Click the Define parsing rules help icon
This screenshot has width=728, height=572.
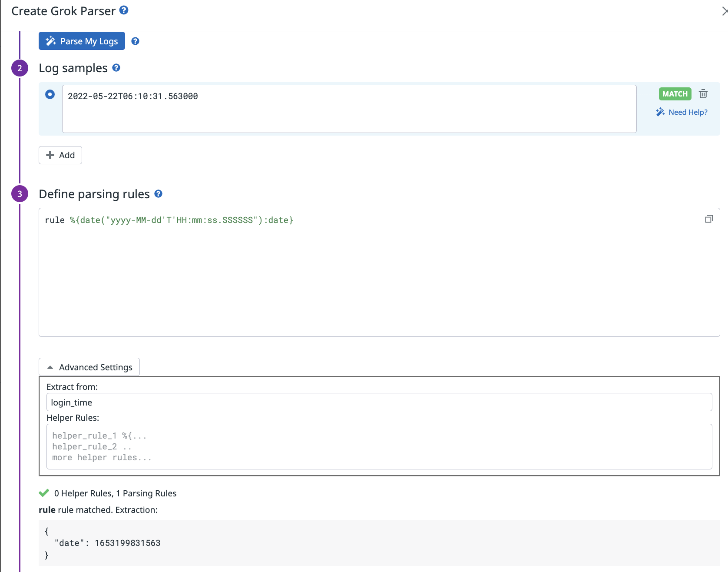[158, 194]
